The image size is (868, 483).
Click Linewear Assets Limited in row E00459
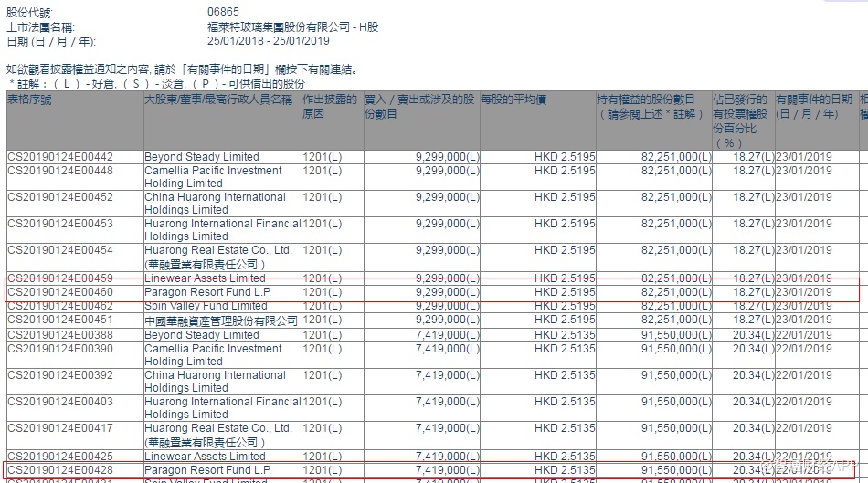tap(205, 278)
